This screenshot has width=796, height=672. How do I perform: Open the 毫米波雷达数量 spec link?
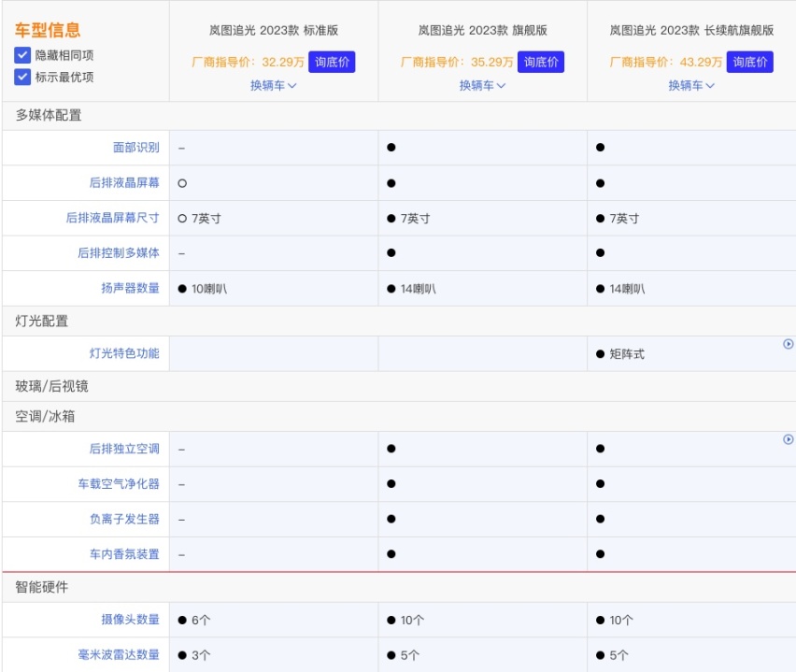pyautogui.click(x=119, y=655)
